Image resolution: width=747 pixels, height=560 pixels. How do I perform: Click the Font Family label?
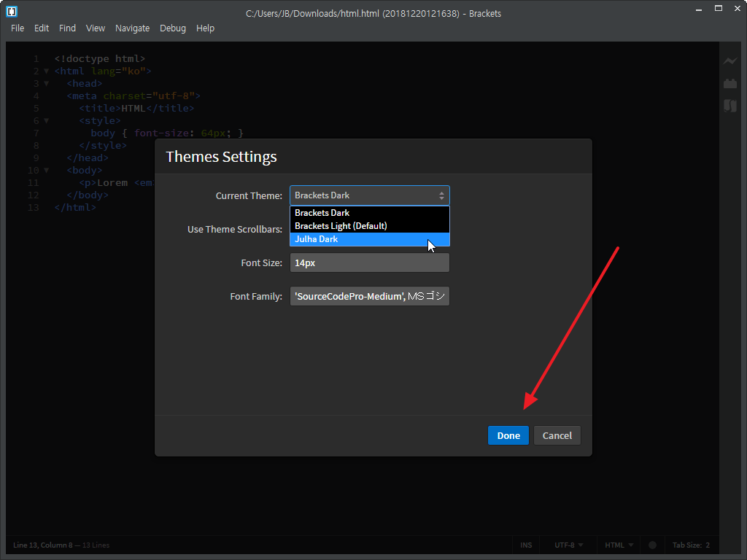point(256,296)
